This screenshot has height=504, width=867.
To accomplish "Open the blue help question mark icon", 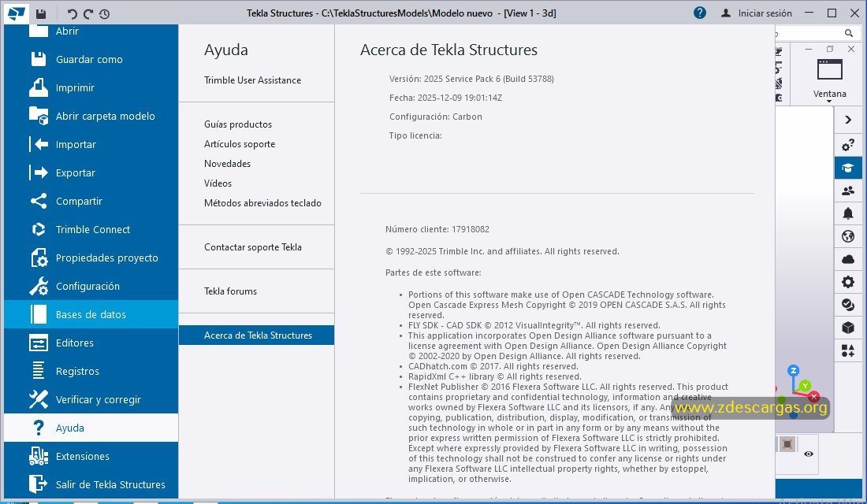I will pyautogui.click(x=699, y=13).
